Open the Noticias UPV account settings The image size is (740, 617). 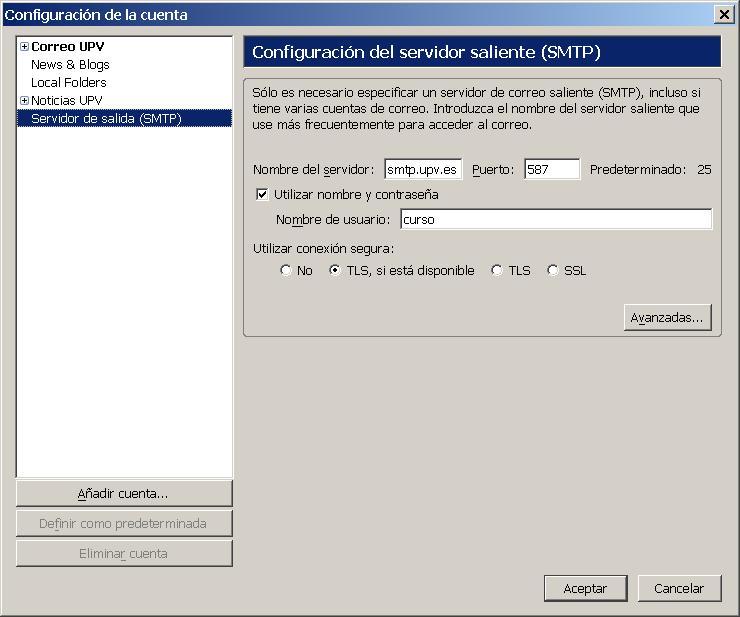[x=67, y=101]
